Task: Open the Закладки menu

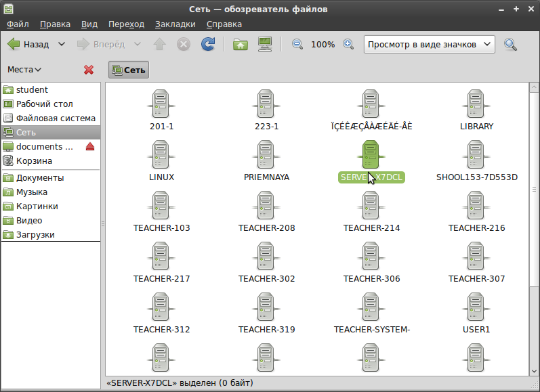Action: [175, 24]
